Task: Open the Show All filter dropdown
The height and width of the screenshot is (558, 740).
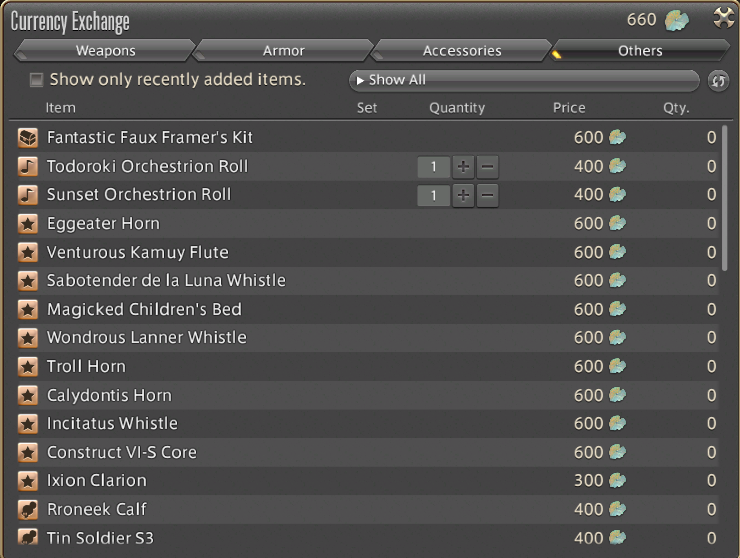Action: (x=524, y=80)
